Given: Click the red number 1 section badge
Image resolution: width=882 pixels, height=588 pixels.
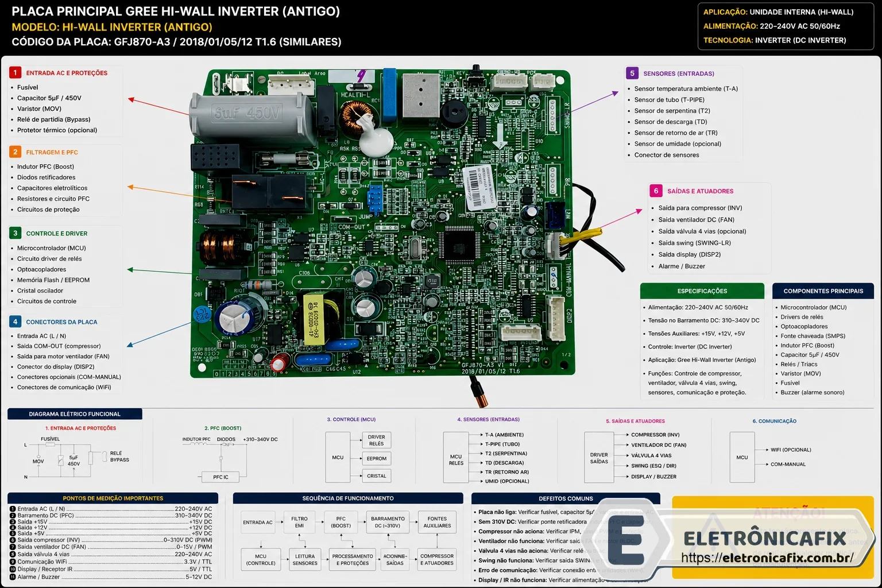Looking at the screenshot, I should coord(16,73).
